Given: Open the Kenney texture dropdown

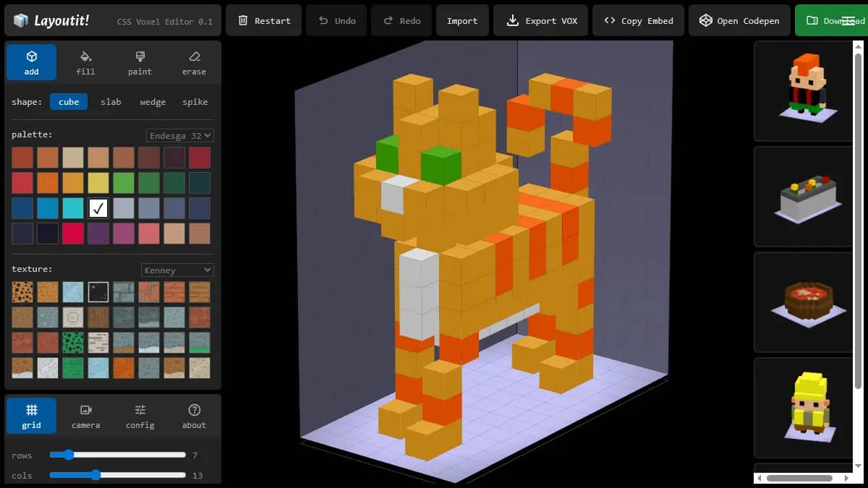Looking at the screenshot, I should click(177, 270).
